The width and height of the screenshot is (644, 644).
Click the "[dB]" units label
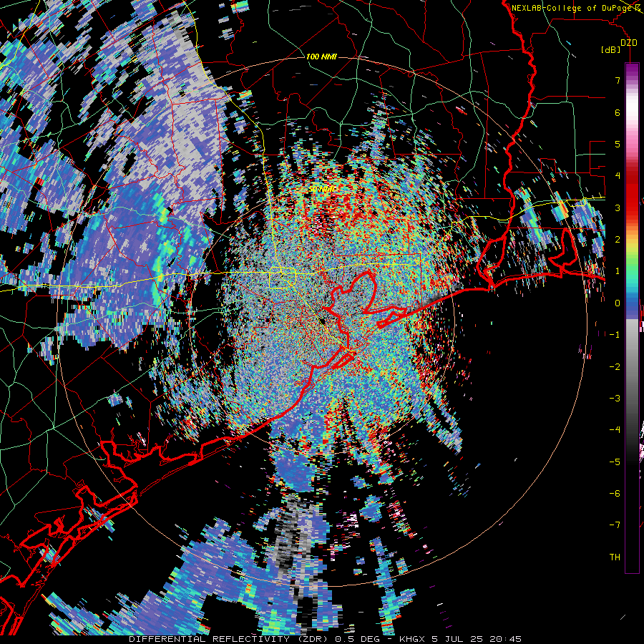[x=611, y=49]
